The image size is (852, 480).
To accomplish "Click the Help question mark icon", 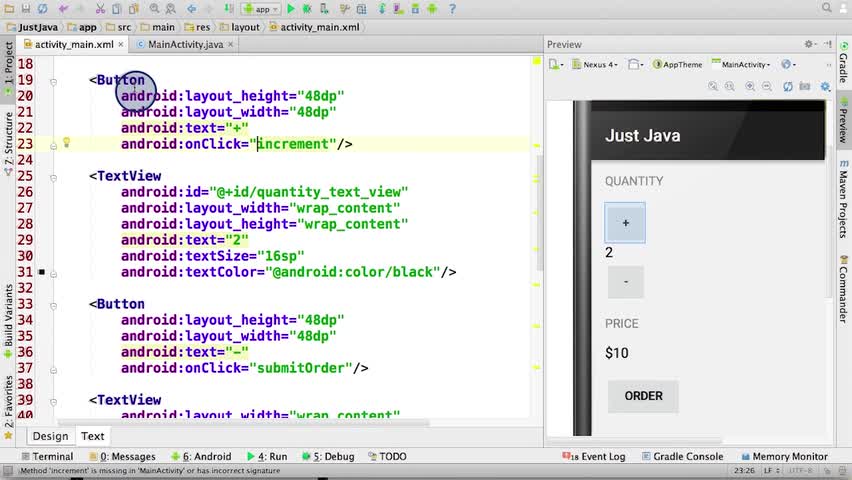I will click(452, 9).
